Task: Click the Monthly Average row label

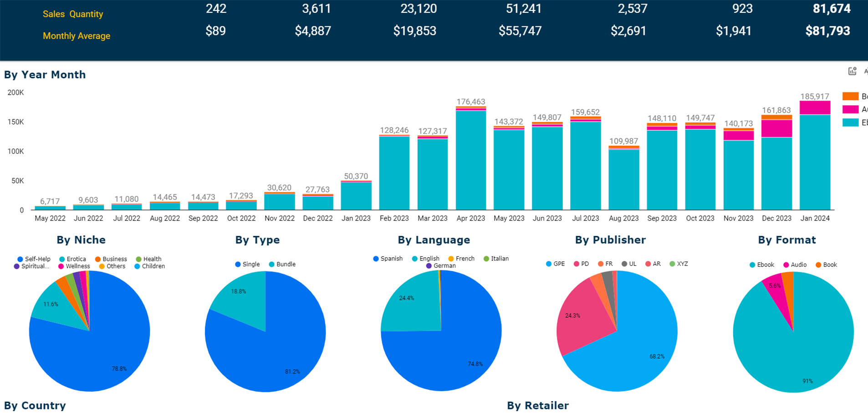Action: pyautogui.click(x=77, y=36)
